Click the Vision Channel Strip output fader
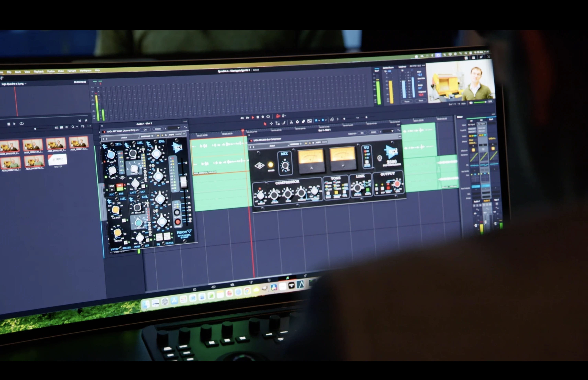588x380 pixels. pos(183,182)
